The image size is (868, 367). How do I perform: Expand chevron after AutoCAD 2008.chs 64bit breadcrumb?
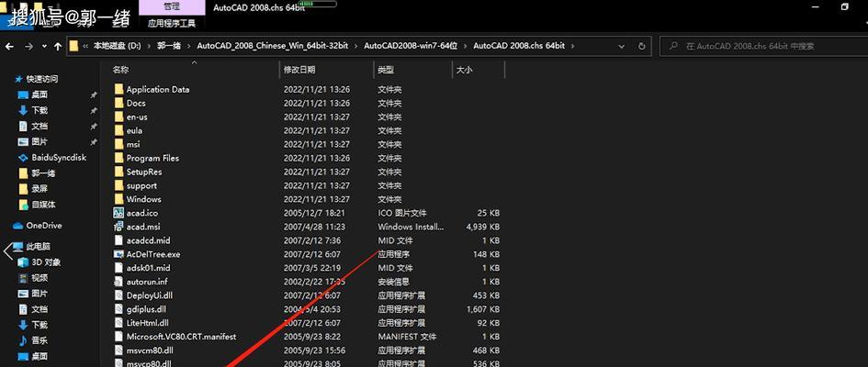click(x=573, y=46)
